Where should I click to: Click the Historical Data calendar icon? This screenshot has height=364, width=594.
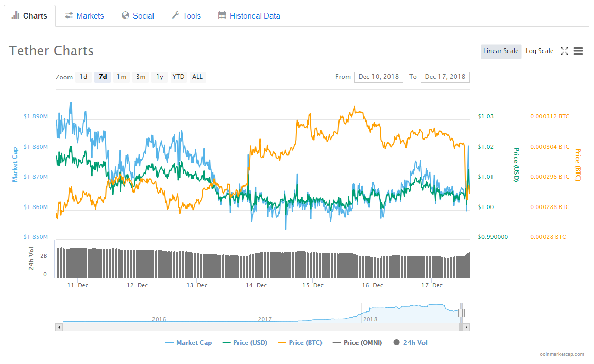click(x=222, y=16)
